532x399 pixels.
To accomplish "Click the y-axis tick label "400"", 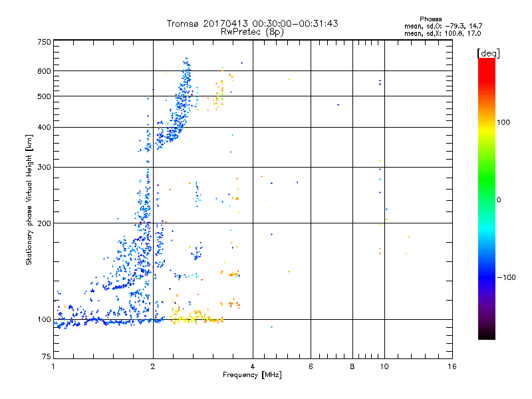I will tap(44, 127).
